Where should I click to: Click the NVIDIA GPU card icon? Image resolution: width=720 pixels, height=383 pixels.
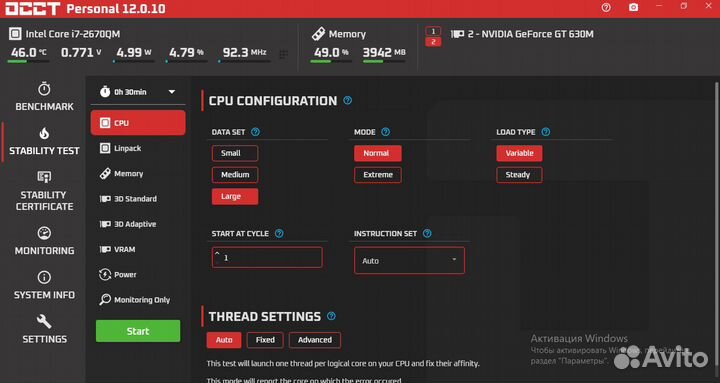click(457, 34)
